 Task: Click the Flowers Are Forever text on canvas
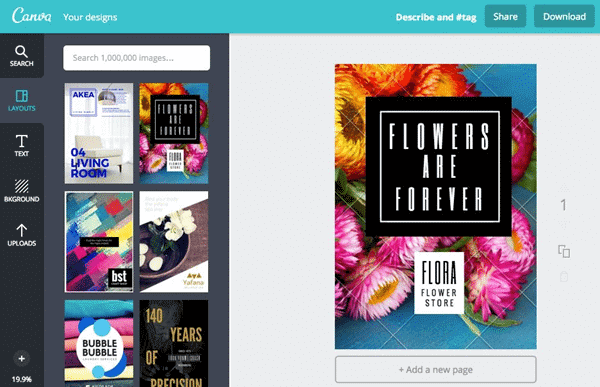[439, 167]
